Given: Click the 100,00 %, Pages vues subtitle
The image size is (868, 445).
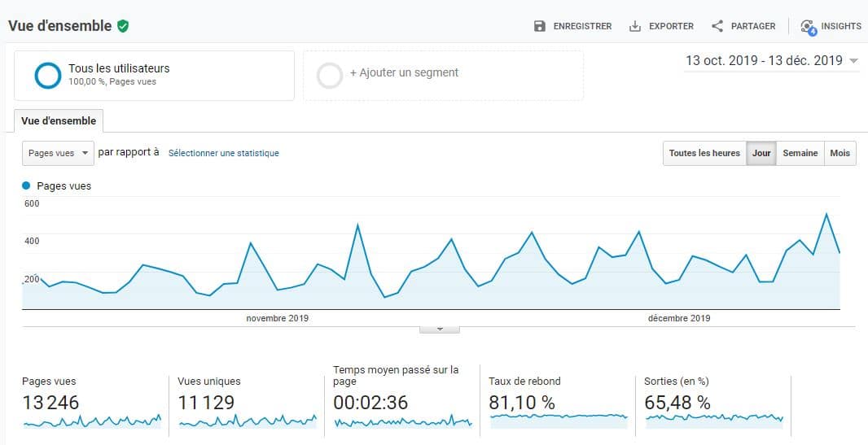Looking at the screenshot, I should point(112,82).
